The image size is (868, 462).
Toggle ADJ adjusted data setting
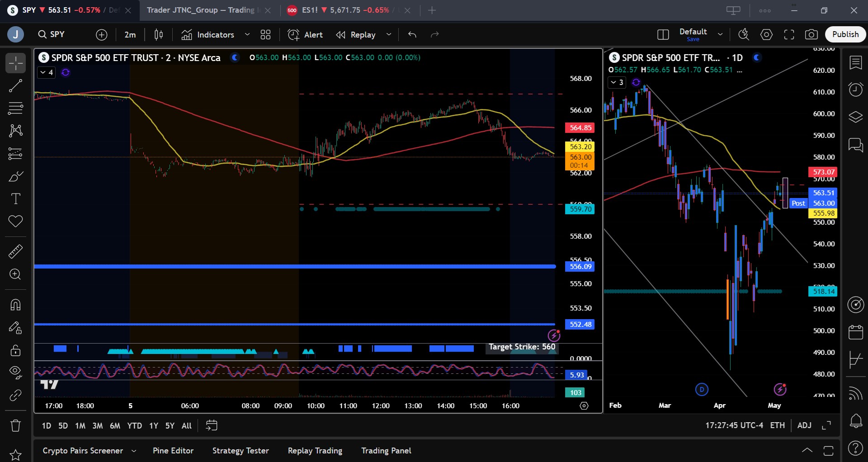click(804, 425)
